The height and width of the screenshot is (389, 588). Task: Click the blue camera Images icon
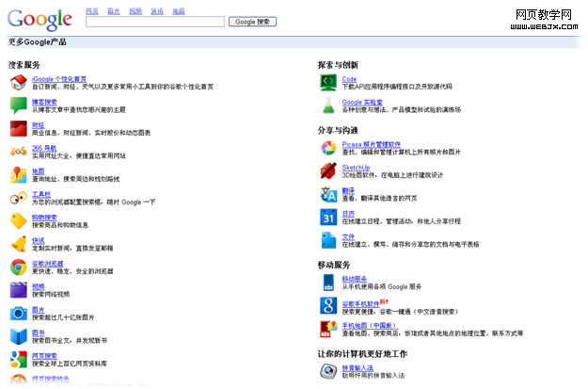point(18,313)
